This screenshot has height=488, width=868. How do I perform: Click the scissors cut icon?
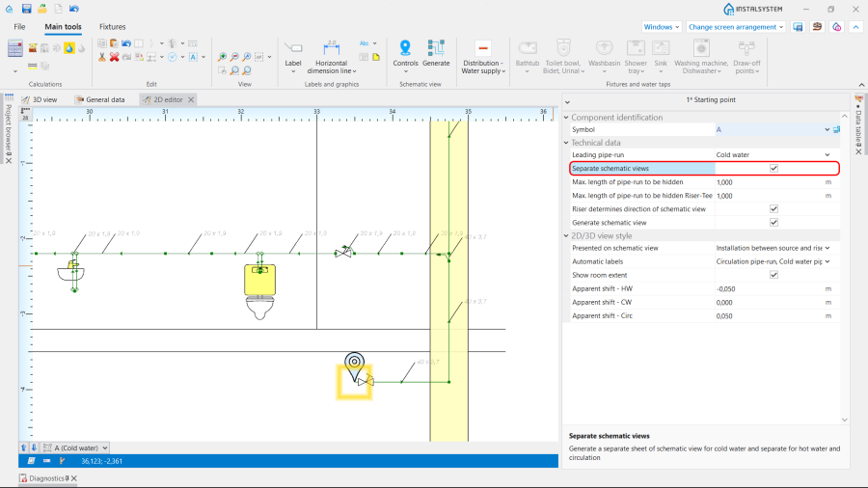pyautogui.click(x=101, y=57)
